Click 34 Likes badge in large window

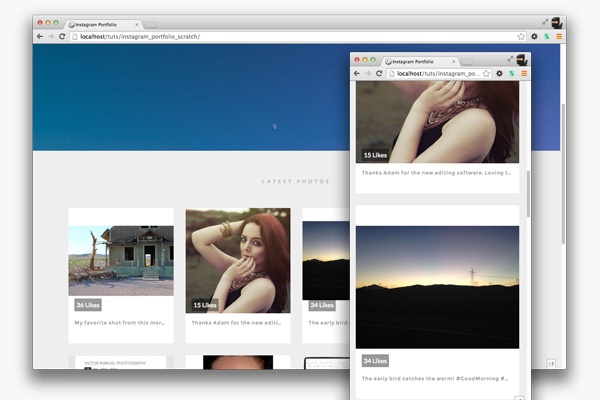[x=322, y=305]
